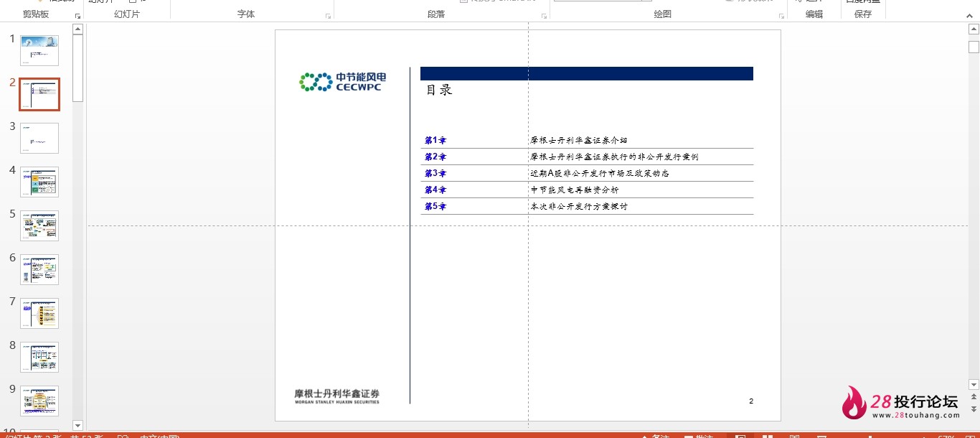Click the slide editor scroll-up arrow
This screenshot has width=980, height=438.
(x=974, y=29)
